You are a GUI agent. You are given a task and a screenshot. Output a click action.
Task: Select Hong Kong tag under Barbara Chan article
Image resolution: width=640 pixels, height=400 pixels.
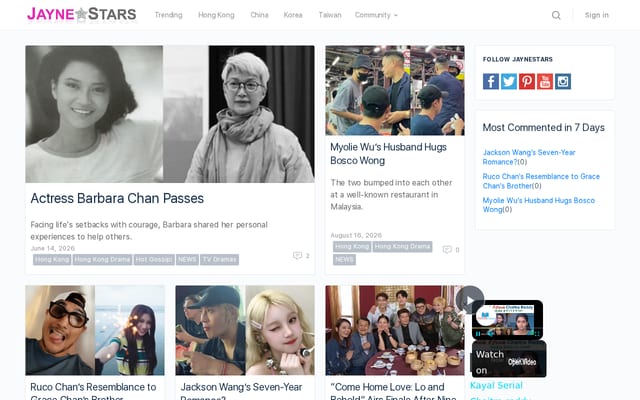[x=52, y=260]
